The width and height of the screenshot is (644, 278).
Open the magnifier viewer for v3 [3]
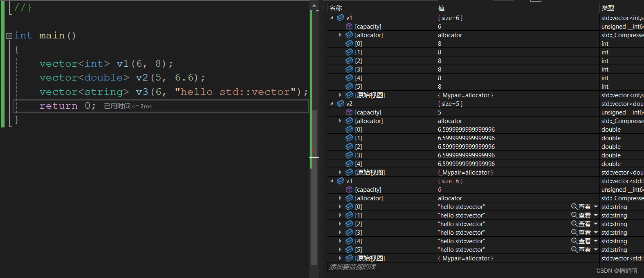[x=574, y=233]
